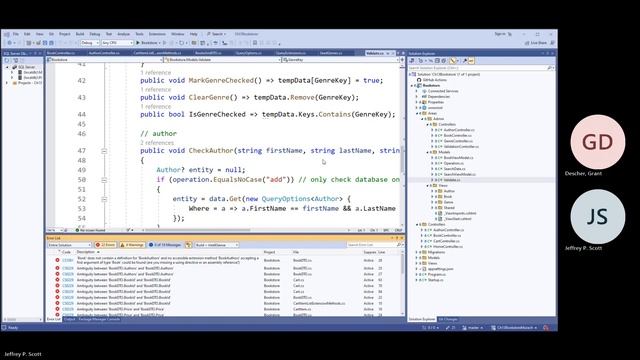Toggle the Messages filter in Error List
This screenshot has height=360, width=640.
coord(165,245)
